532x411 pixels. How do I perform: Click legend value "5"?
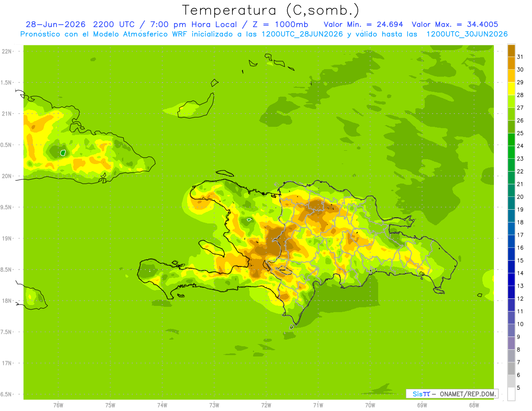tap(518, 388)
